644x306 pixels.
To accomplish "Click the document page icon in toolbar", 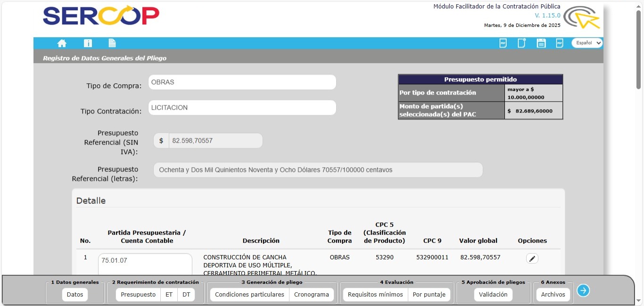I will tap(112, 43).
